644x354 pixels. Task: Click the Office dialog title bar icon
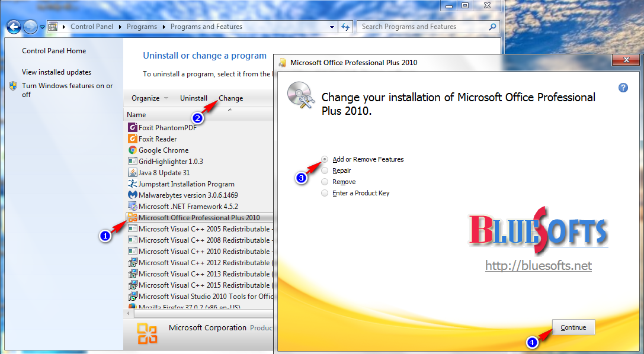[x=283, y=62]
